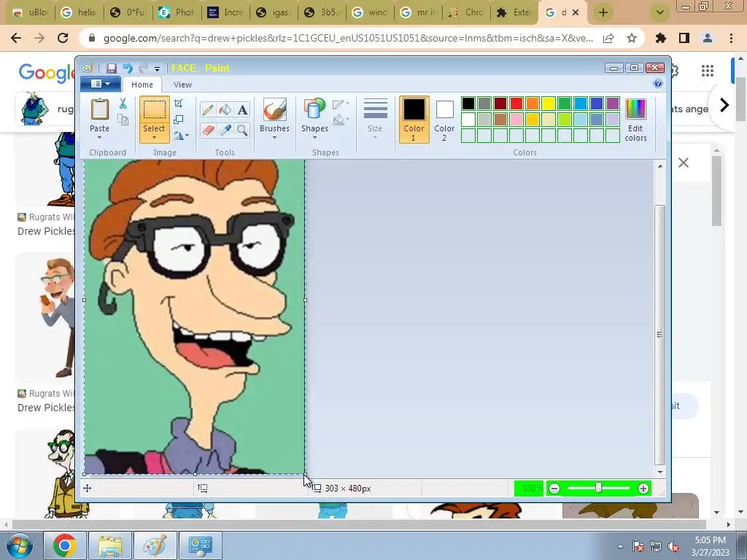Switch to the uBlock Chrome tab
747x560 pixels.
[x=29, y=13]
